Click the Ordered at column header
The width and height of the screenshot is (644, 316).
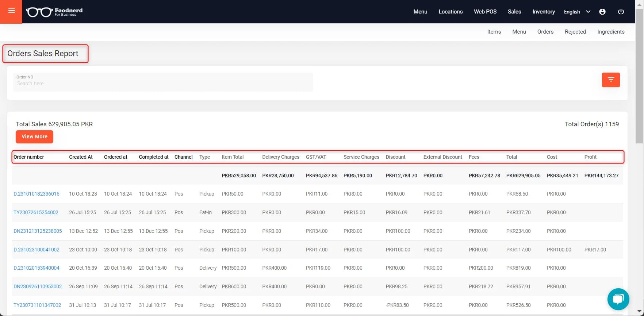(x=116, y=157)
